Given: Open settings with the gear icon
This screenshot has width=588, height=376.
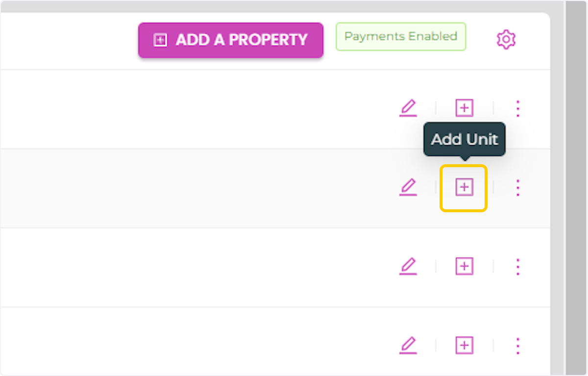Looking at the screenshot, I should click(x=506, y=39).
